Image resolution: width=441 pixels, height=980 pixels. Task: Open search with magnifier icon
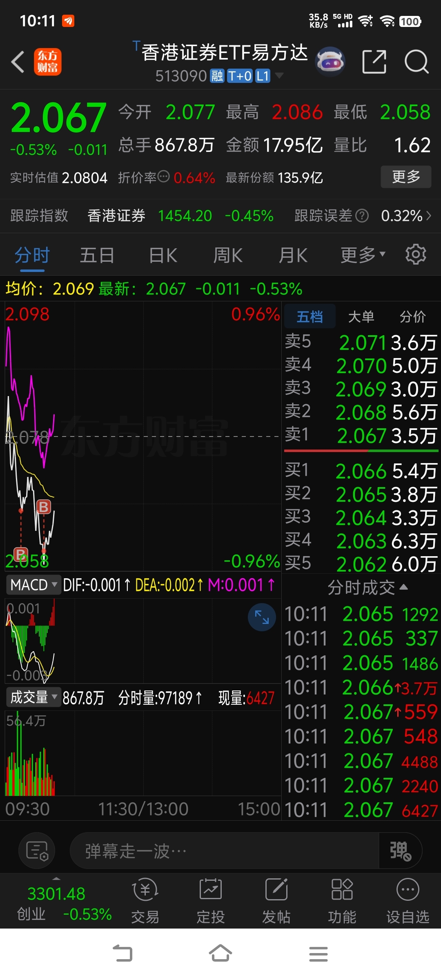point(416,62)
